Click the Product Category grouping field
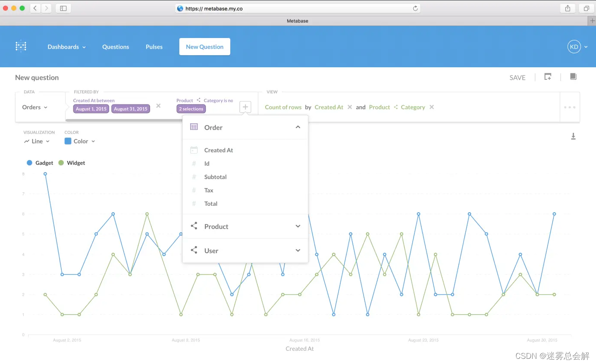This screenshot has width=596, height=364. (x=397, y=107)
